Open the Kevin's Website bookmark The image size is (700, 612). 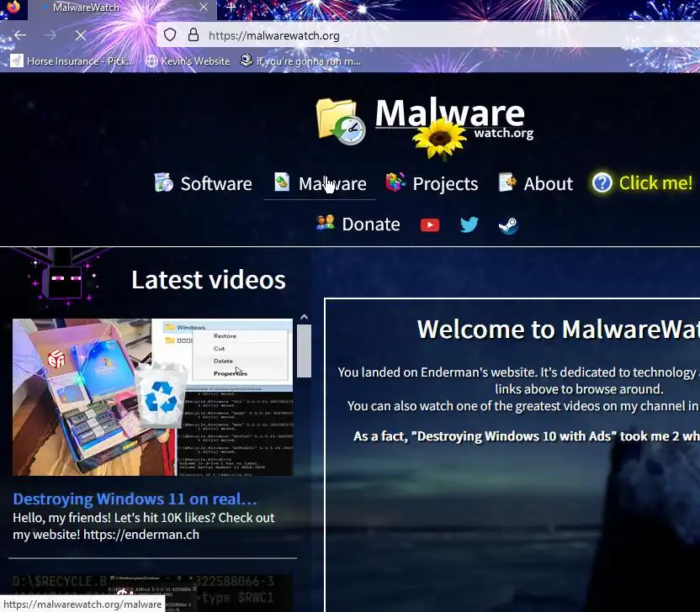pyautogui.click(x=188, y=61)
